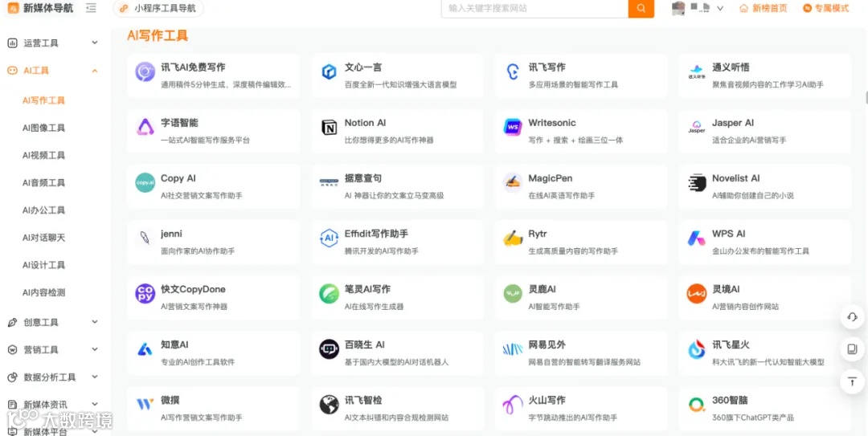Focus the 输入关键字搜索网站 search field
This screenshot has width=868, height=436.
pos(534,8)
